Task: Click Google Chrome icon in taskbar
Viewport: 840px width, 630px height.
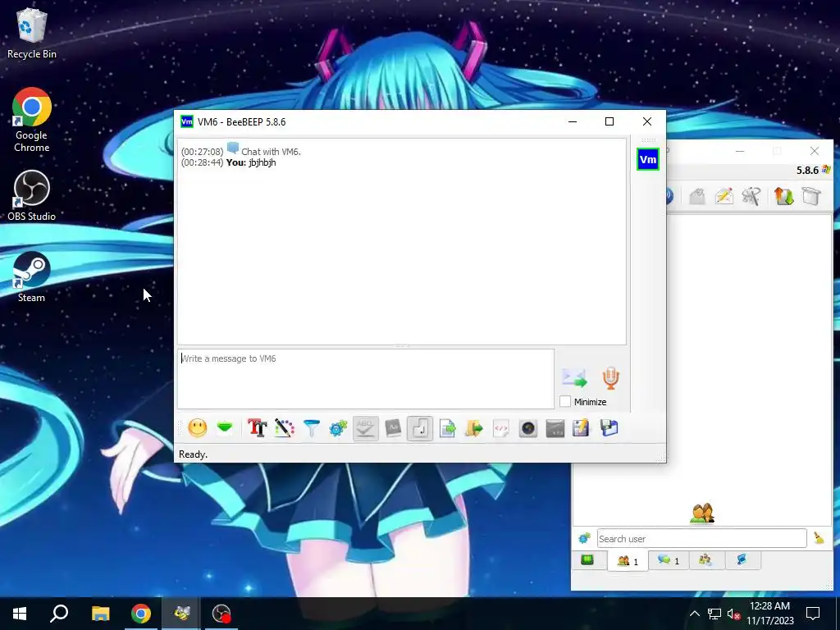Action: (x=141, y=614)
